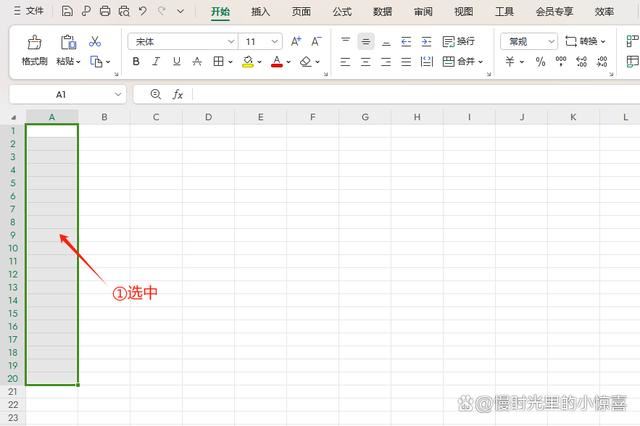Switch to the 审阅 tab
Image resolution: width=640 pixels, height=426 pixels.
coord(423,12)
